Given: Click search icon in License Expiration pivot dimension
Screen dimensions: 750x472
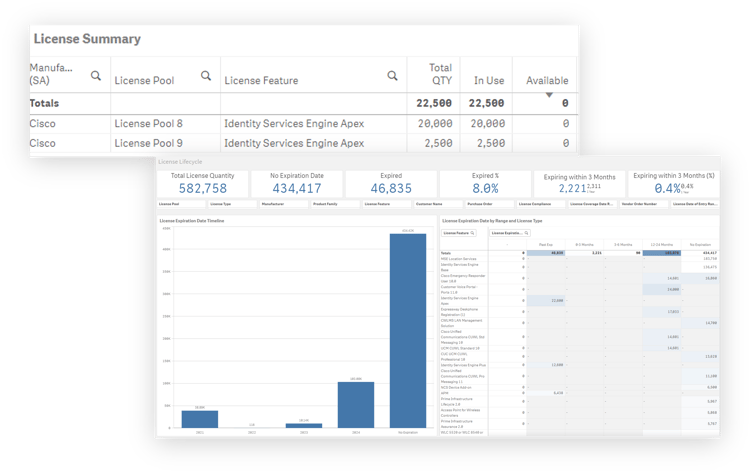Looking at the screenshot, I should [526, 233].
